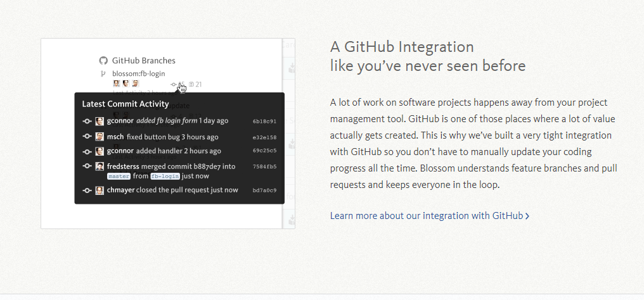Click the 'master' branch tag
Image resolution: width=644 pixels, height=300 pixels.
coord(119,176)
